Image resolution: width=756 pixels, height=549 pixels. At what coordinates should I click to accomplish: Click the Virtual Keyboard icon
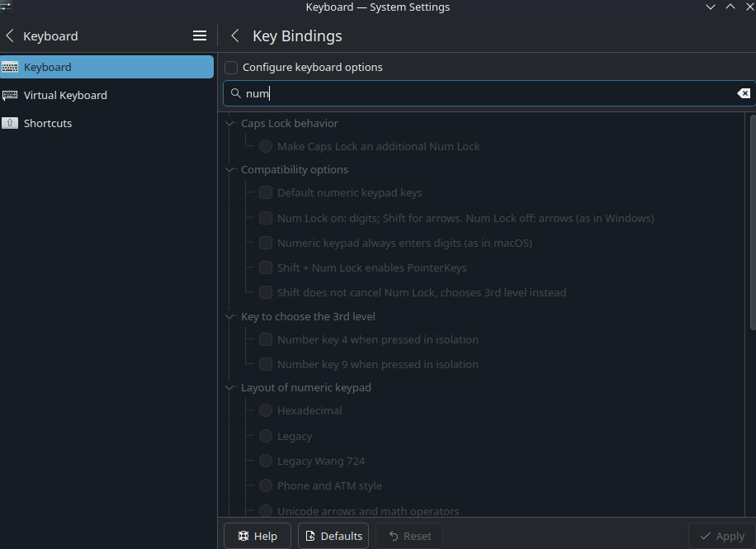(10, 95)
